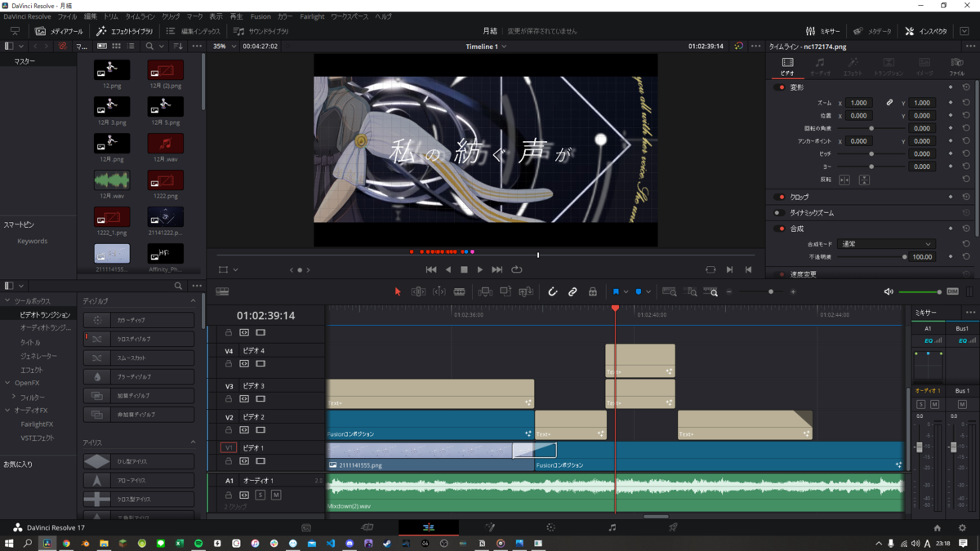The height and width of the screenshot is (551, 980).
Task: Jump to the first frame
Action: click(x=431, y=269)
